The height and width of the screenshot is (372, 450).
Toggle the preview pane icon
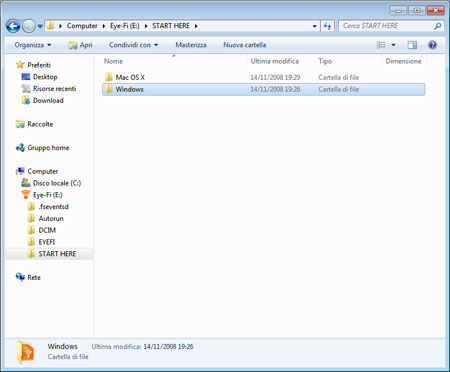[x=412, y=45]
